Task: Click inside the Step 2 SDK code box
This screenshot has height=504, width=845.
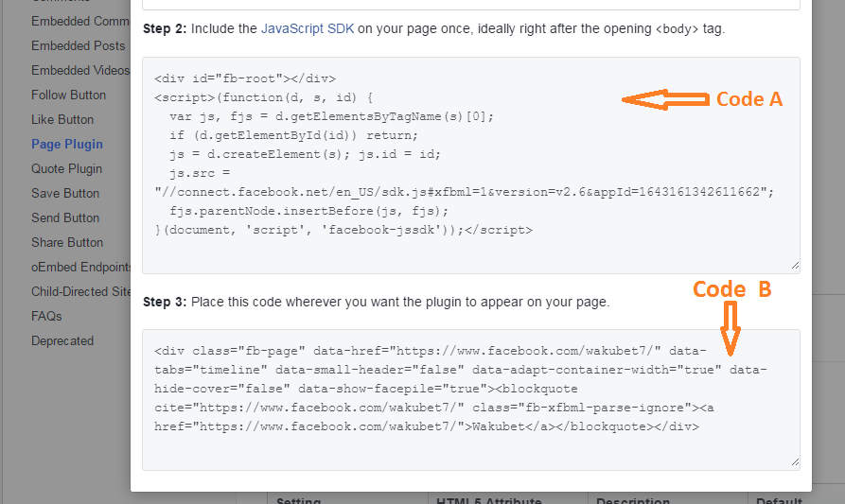Action: [471, 165]
